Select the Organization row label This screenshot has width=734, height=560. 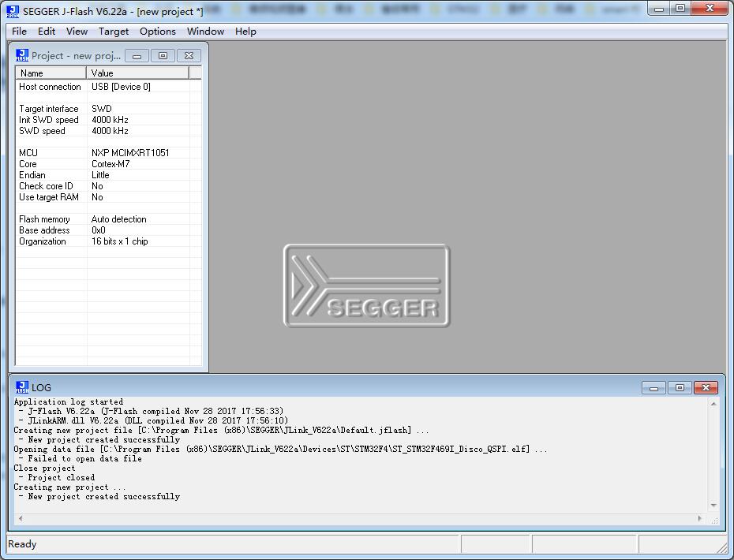42,241
